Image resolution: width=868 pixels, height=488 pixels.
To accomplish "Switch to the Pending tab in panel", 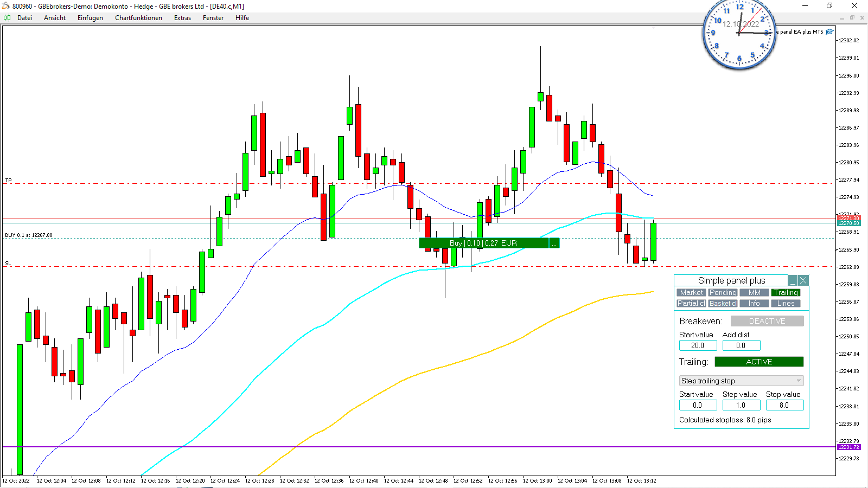I will coord(723,292).
